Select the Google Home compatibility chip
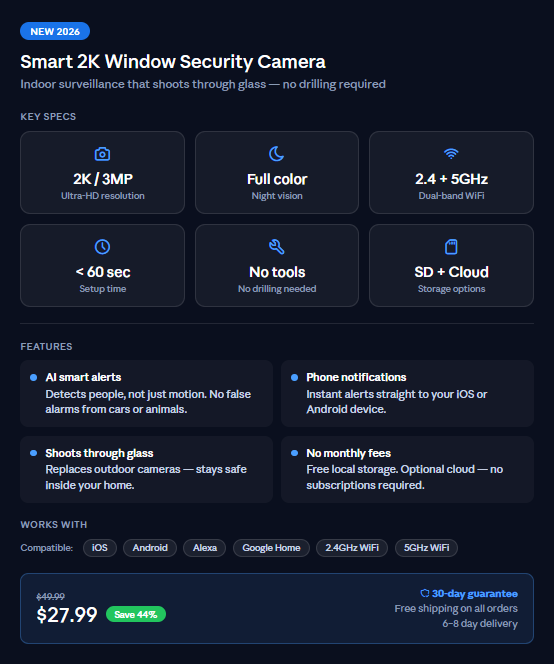Screen dimensions: 554x664 pyautogui.click(x=271, y=548)
